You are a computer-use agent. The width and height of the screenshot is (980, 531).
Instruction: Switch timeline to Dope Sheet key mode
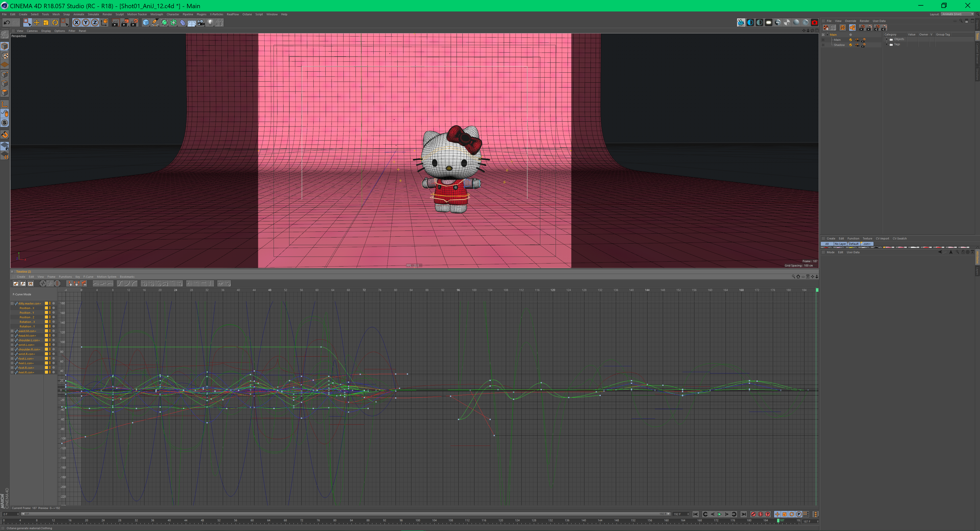(16, 284)
